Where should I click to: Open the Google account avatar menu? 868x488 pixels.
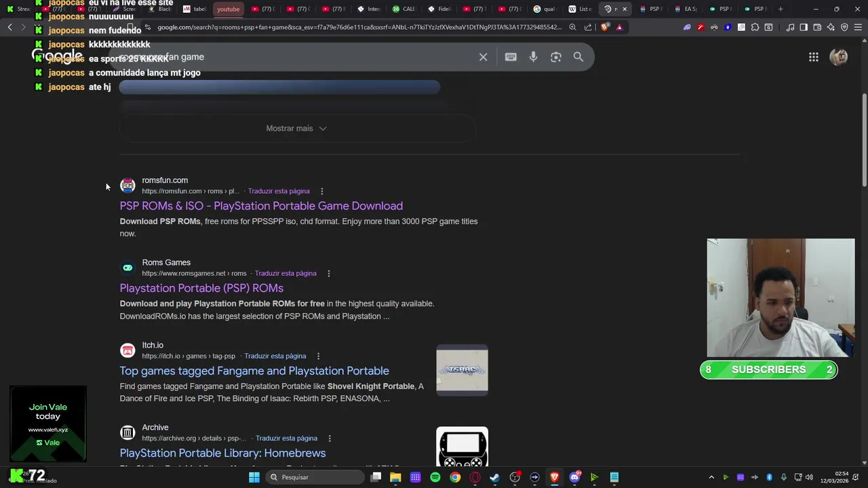click(x=839, y=57)
